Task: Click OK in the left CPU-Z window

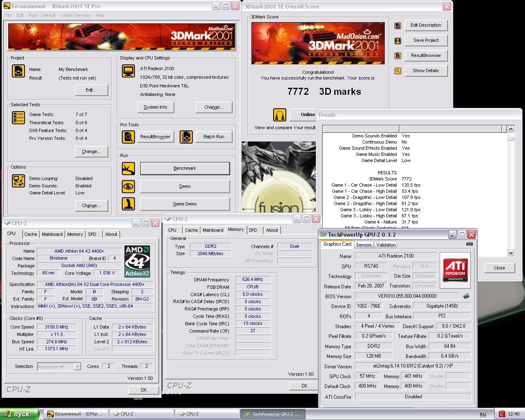Action: (144, 390)
